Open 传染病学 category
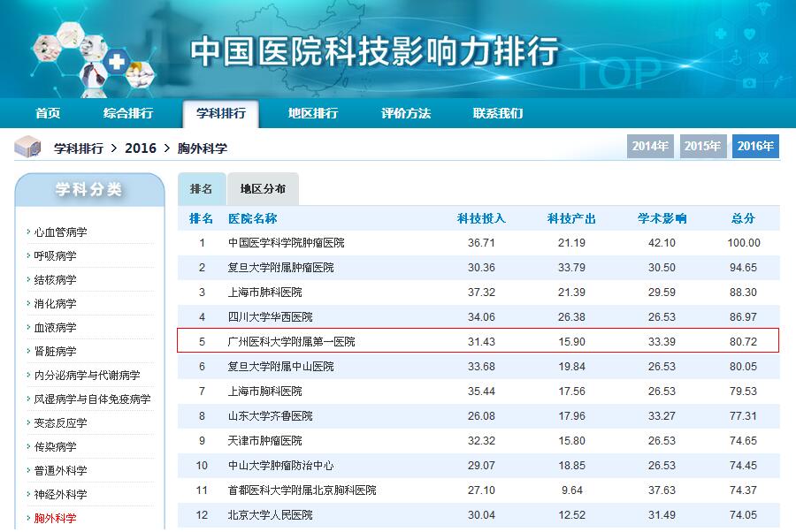The height and width of the screenshot is (532, 796). pos(55,447)
